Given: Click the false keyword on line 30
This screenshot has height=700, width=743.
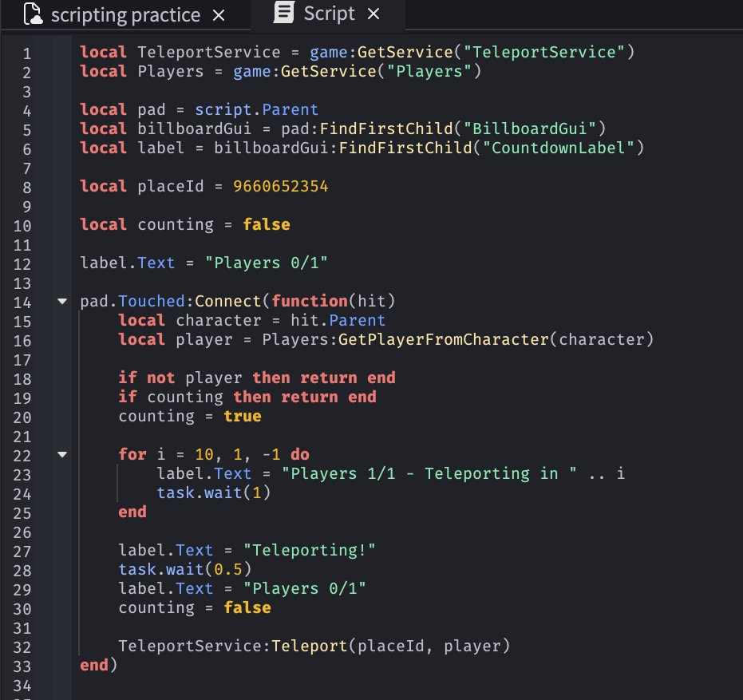Looking at the screenshot, I should coord(247,607).
